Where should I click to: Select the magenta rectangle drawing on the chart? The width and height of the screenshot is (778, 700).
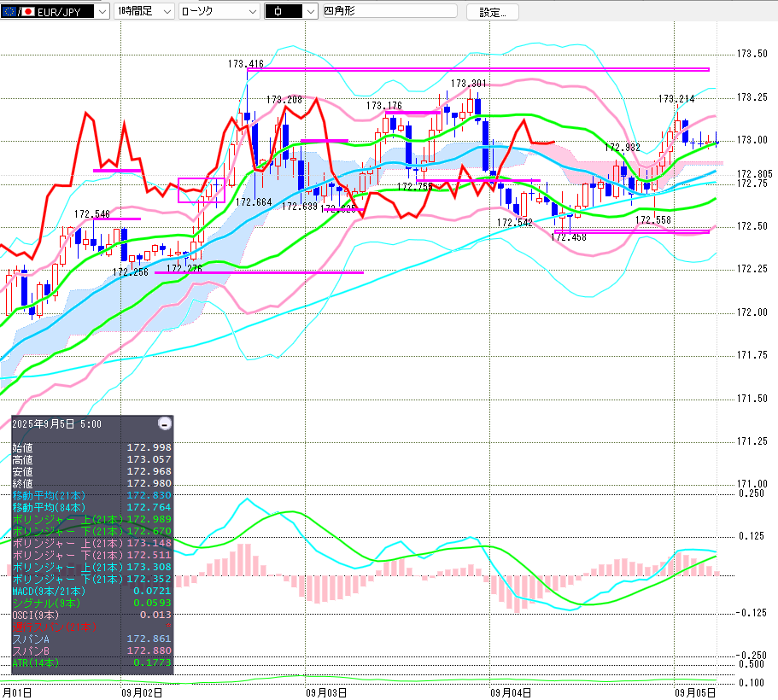tap(202, 190)
